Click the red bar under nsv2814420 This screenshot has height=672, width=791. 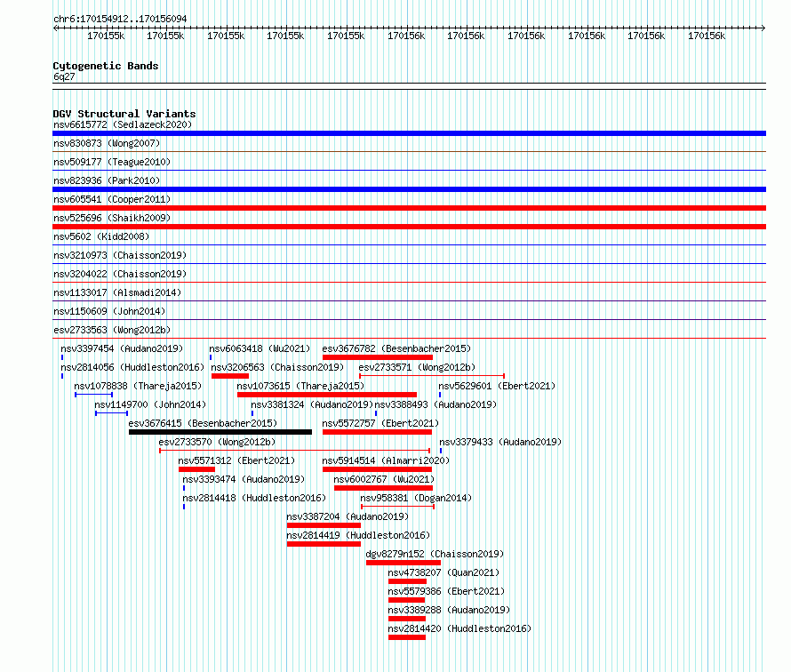pyautogui.click(x=407, y=637)
